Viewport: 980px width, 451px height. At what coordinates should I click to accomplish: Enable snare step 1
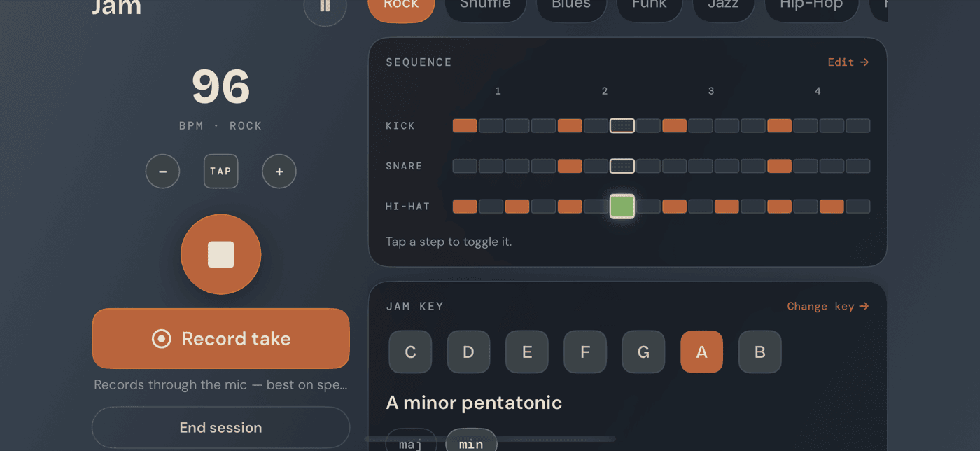point(465,166)
